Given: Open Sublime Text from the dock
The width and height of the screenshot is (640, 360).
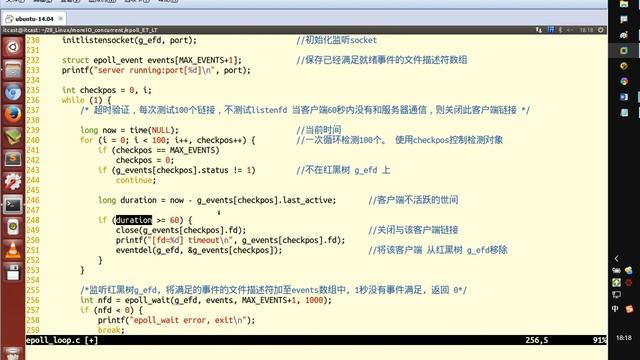Looking at the screenshot, I should [13, 159].
